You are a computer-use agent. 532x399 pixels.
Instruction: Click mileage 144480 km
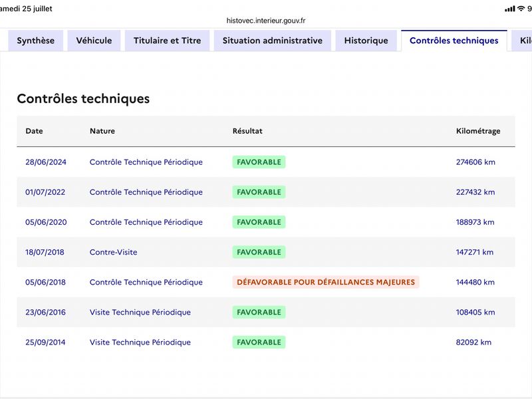(x=475, y=282)
